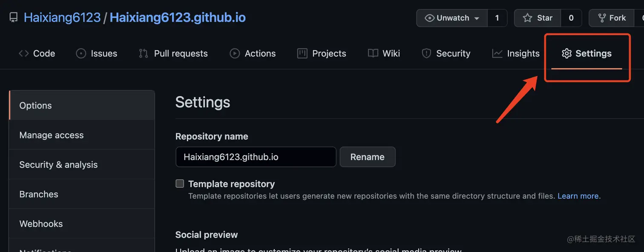Click the Security shield icon
Image resolution: width=644 pixels, height=252 pixels.
tap(426, 53)
